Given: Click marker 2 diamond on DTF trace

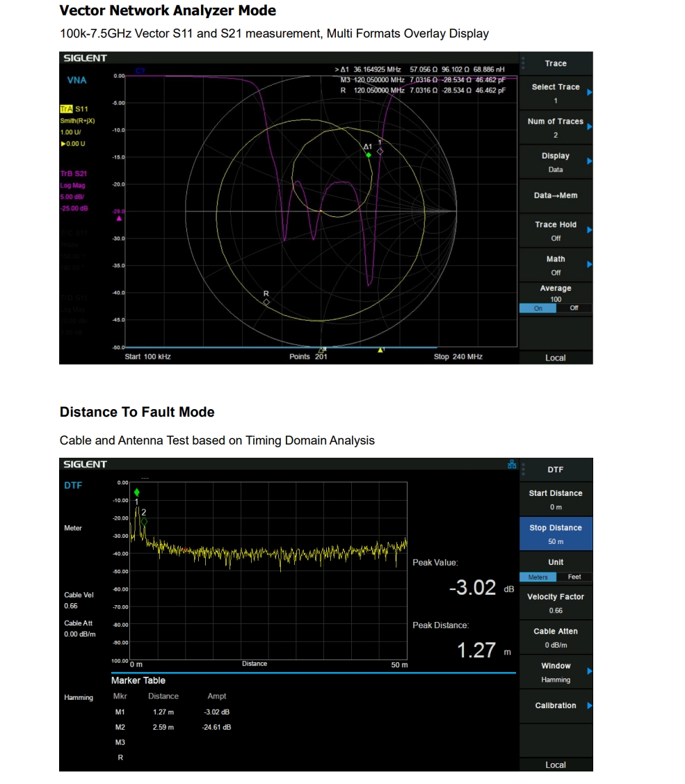Looking at the screenshot, I should click(145, 522).
